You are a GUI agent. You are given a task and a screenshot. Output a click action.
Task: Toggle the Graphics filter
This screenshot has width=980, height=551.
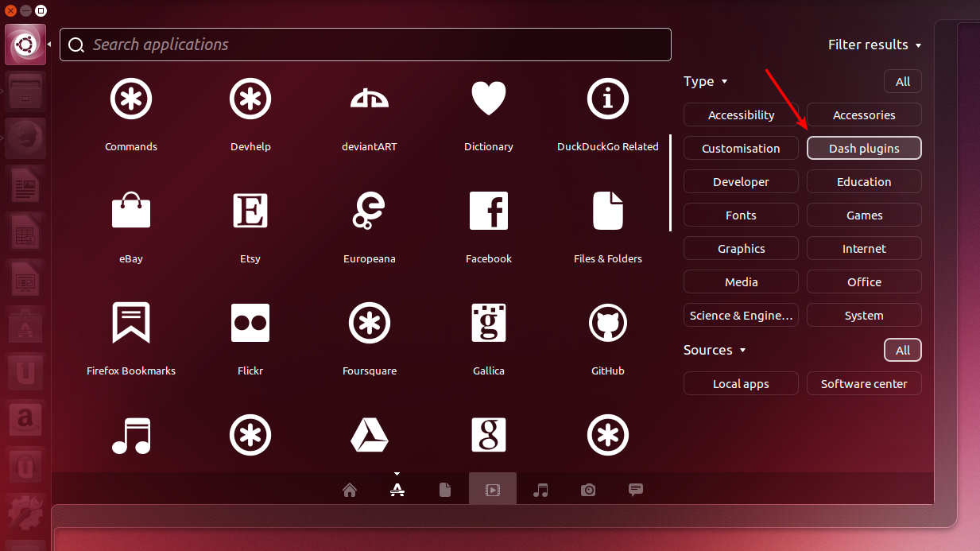(x=741, y=248)
